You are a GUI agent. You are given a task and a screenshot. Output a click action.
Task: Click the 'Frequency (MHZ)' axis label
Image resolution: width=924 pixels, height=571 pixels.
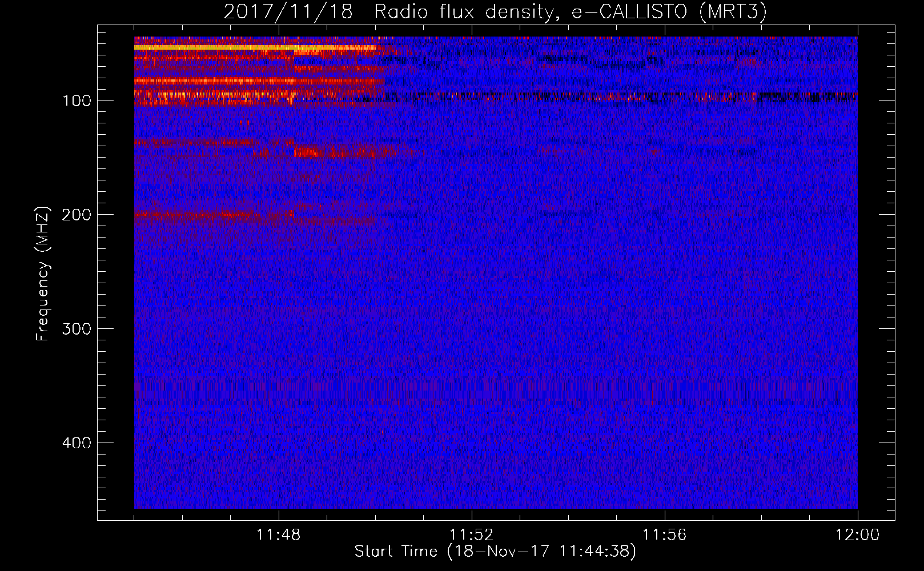(43, 274)
